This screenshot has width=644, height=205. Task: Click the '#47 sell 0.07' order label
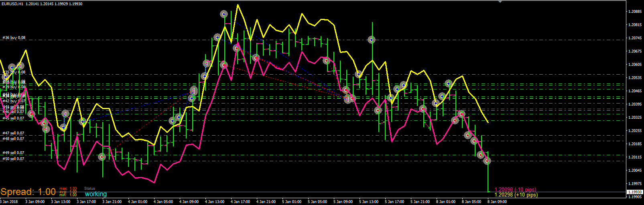coord(13,133)
